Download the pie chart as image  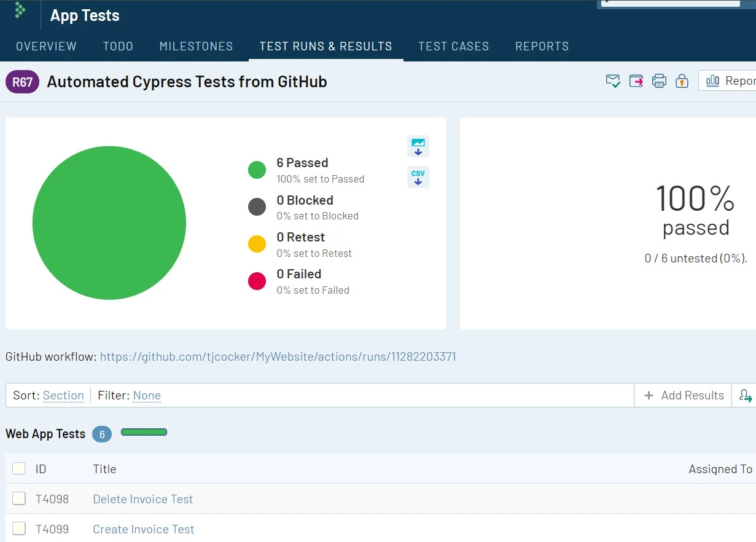pyautogui.click(x=418, y=146)
